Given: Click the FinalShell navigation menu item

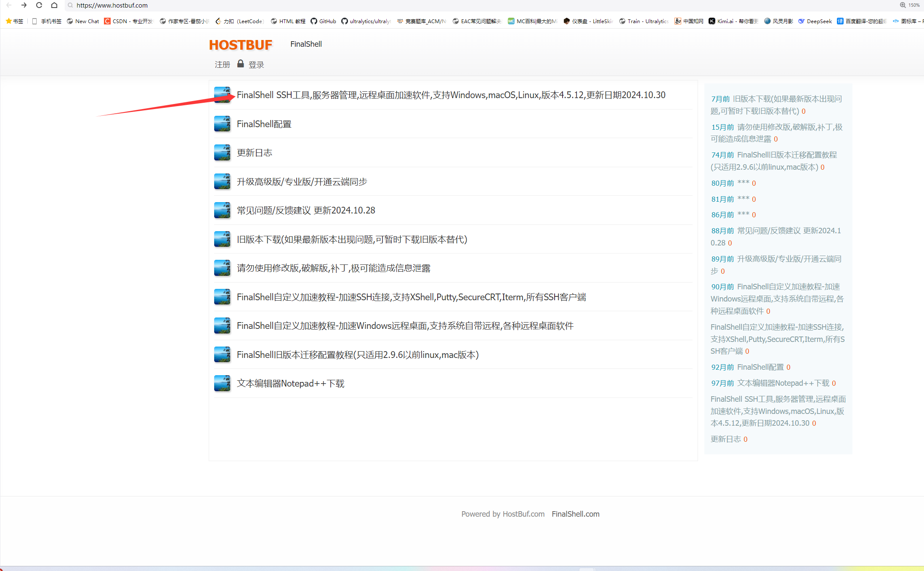Looking at the screenshot, I should point(306,44).
